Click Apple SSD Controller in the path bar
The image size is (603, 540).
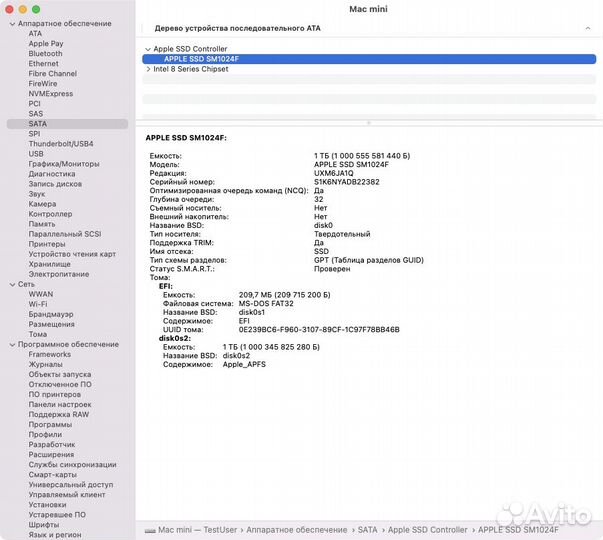(x=427, y=530)
